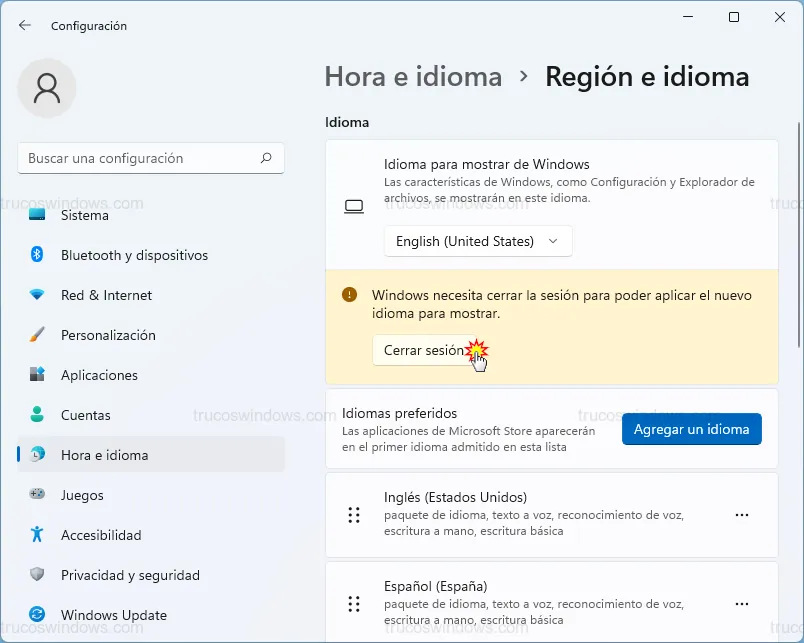Click the Hora e idioma breadcrumb link

tap(413, 77)
